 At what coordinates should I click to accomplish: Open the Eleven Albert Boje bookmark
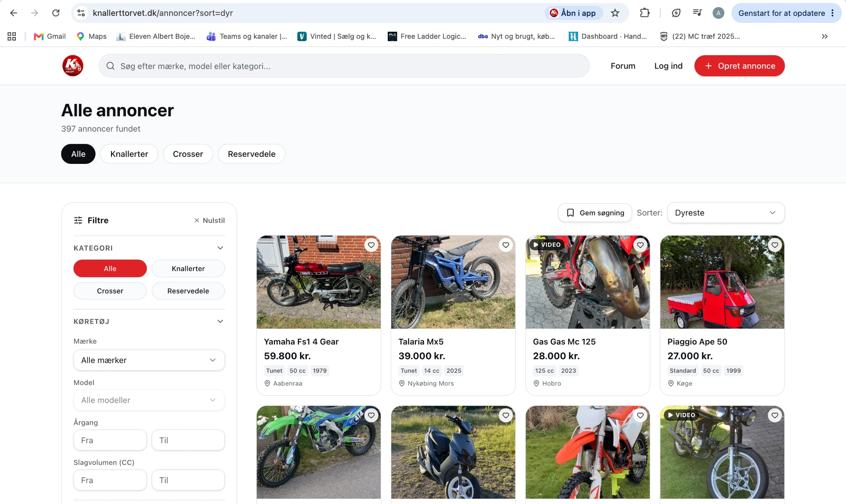[x=156, y=37]
